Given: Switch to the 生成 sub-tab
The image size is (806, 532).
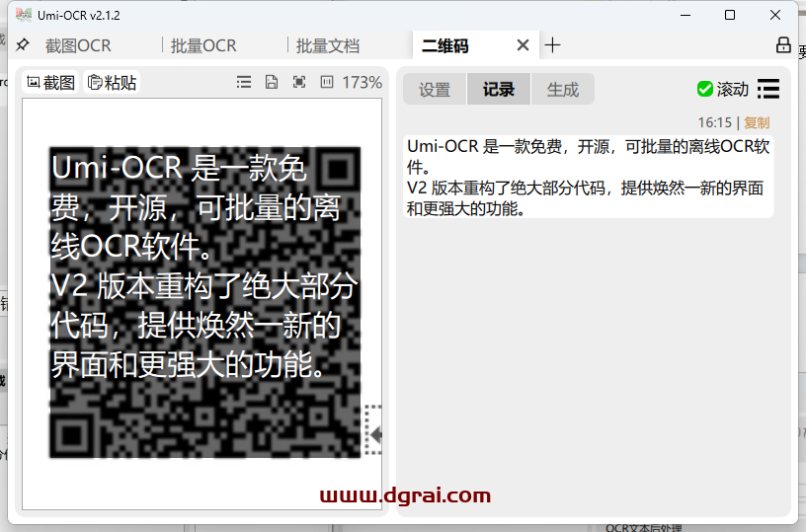Looking at the screenshot, I should [x=562, y=90].
